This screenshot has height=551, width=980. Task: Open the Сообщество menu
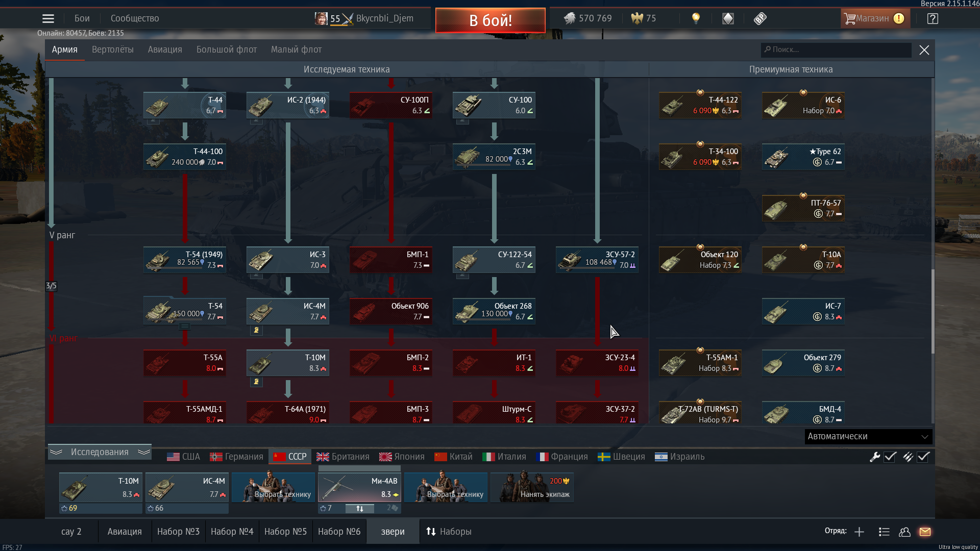[135, 18]
